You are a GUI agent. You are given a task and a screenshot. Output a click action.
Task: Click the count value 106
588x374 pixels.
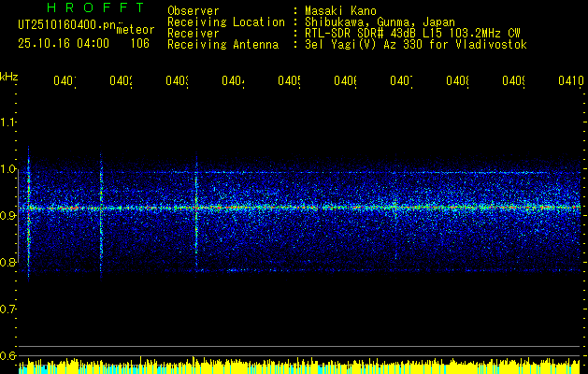click(140, 44)
